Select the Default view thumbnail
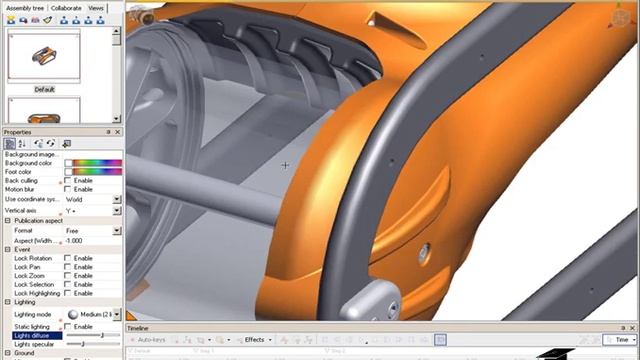640x360 pixels. pyautogui.click(x=44, y=56)
